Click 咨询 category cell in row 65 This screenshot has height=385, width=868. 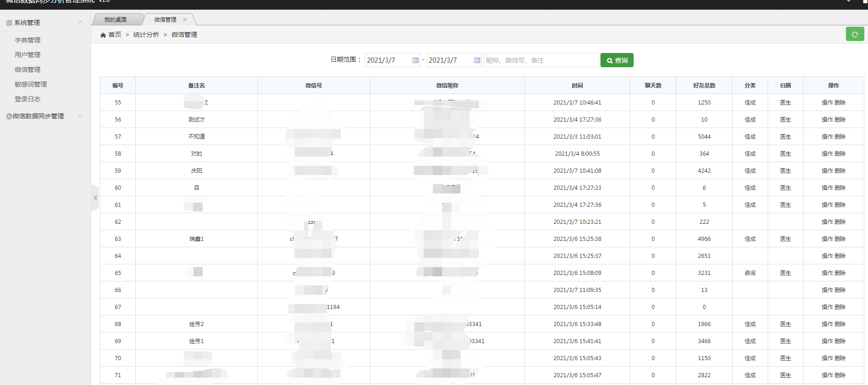(x=750, y=273)
